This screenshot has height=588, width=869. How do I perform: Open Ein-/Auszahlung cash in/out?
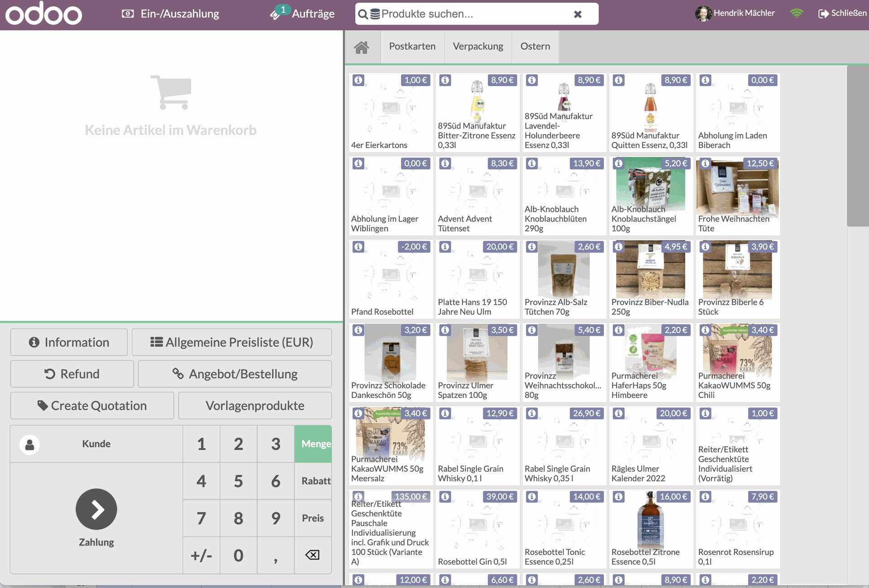pyautogui.click(x=171, y=14)
